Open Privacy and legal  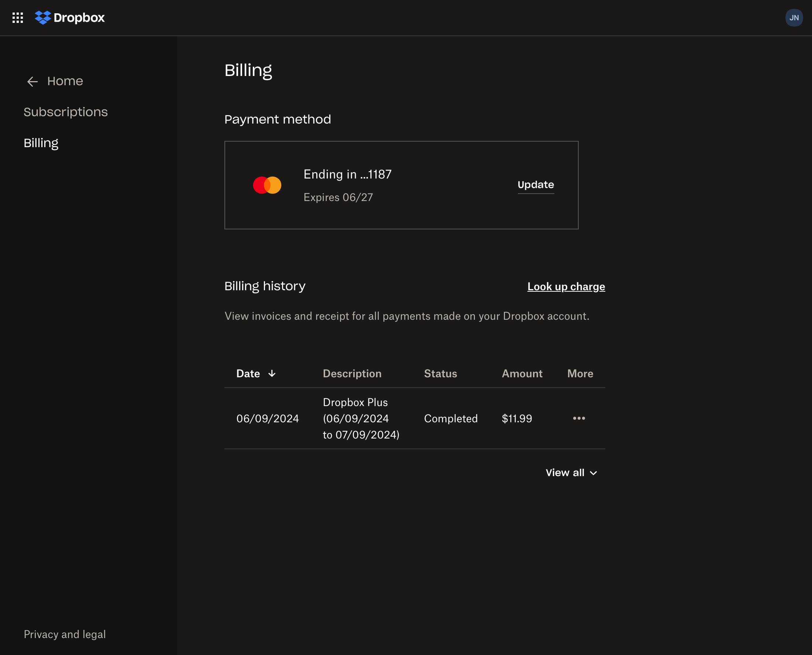point(65,634)
